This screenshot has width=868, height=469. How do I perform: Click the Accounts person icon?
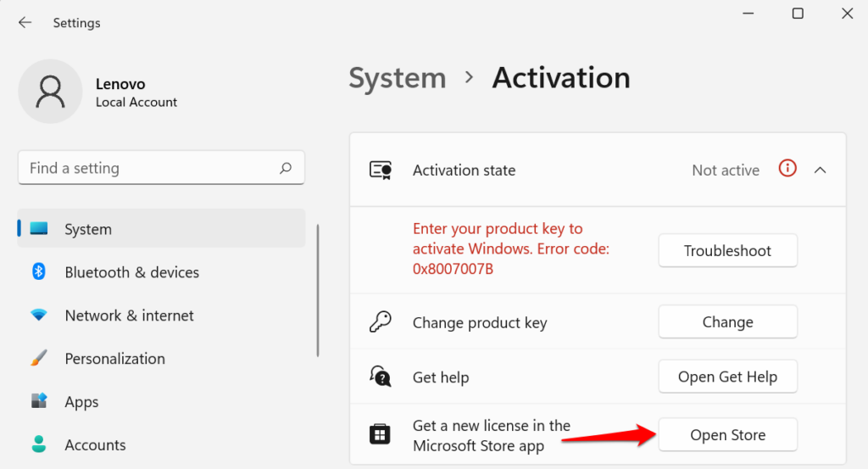click(x=39, y=444)
